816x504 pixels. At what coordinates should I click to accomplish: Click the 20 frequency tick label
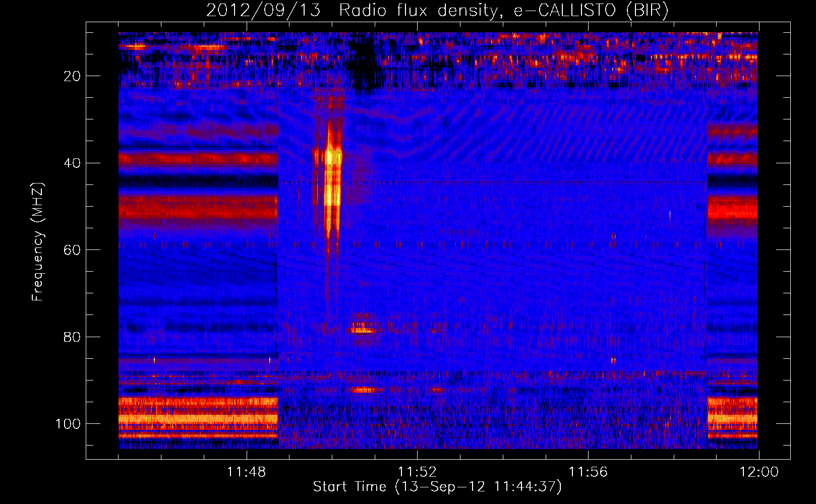tap(73, 76)
